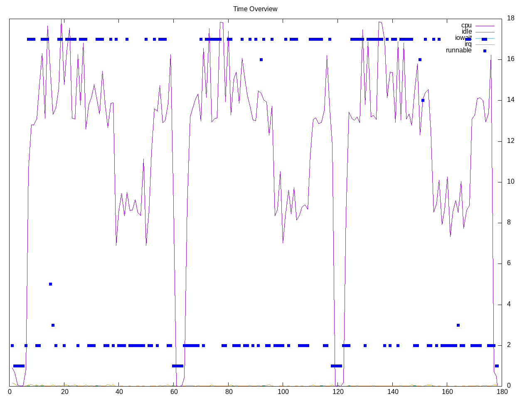The image size is (532, 399).
Task: Click the "irq" legend entry text
Action: tap(468, 44)
